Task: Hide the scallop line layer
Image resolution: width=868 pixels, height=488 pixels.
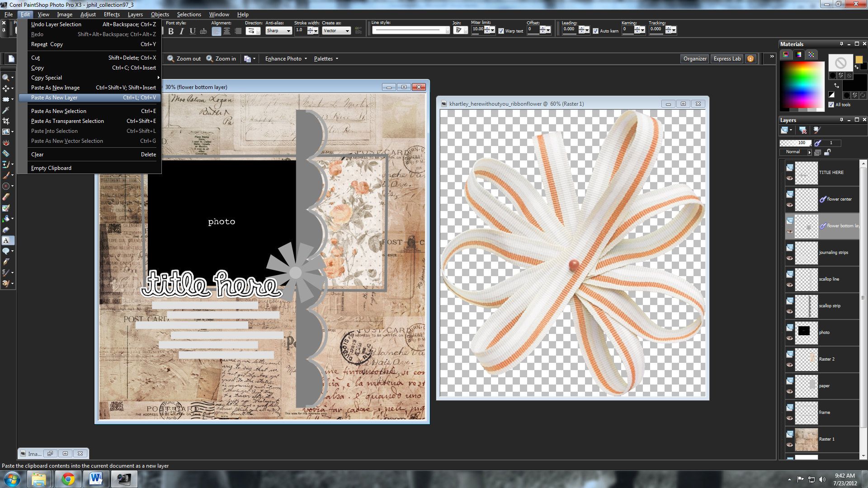Action: (x=789, y=285)
